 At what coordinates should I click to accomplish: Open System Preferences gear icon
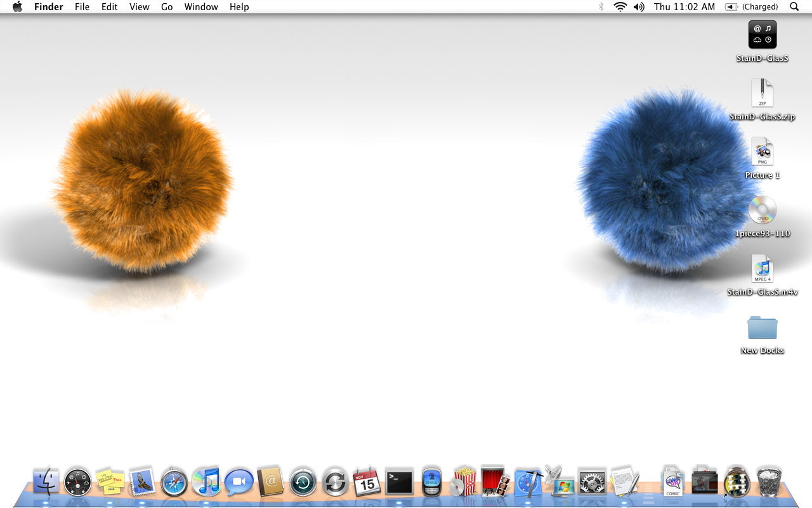[x=592, y=483]
